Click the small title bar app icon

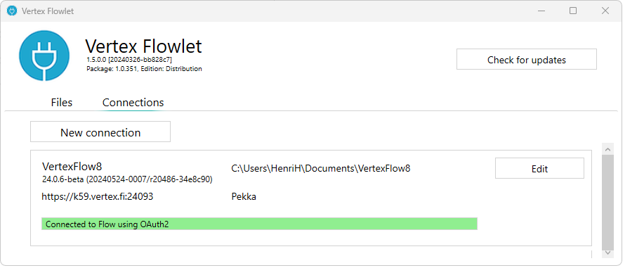point(12,11)
